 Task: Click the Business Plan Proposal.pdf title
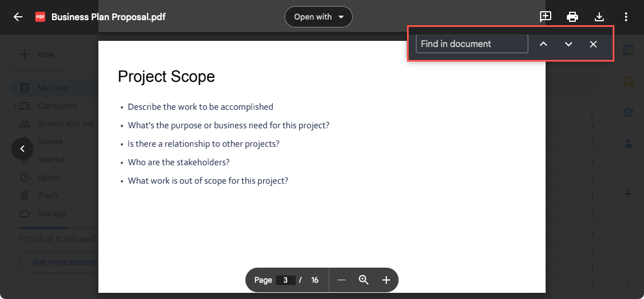(x=108, y=17)
